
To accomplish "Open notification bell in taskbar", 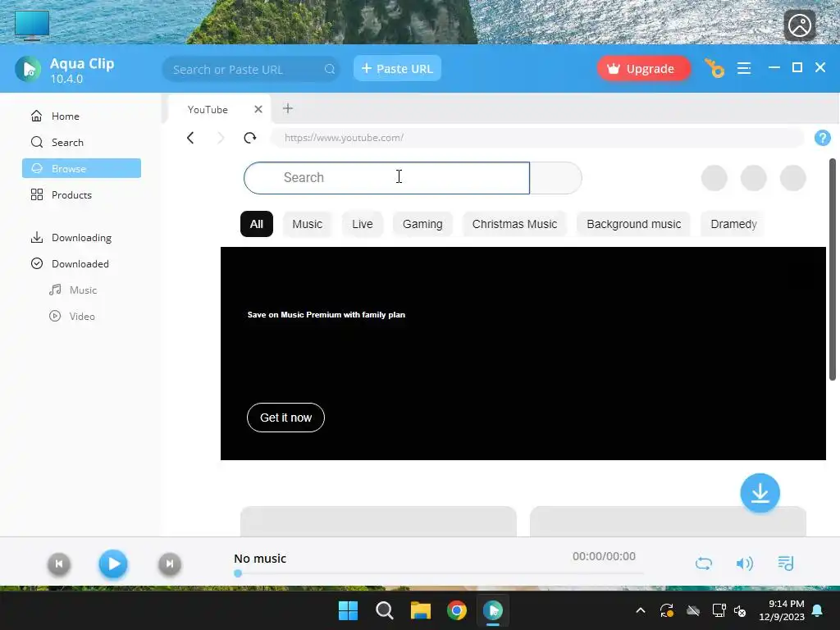I will [818, 610].
